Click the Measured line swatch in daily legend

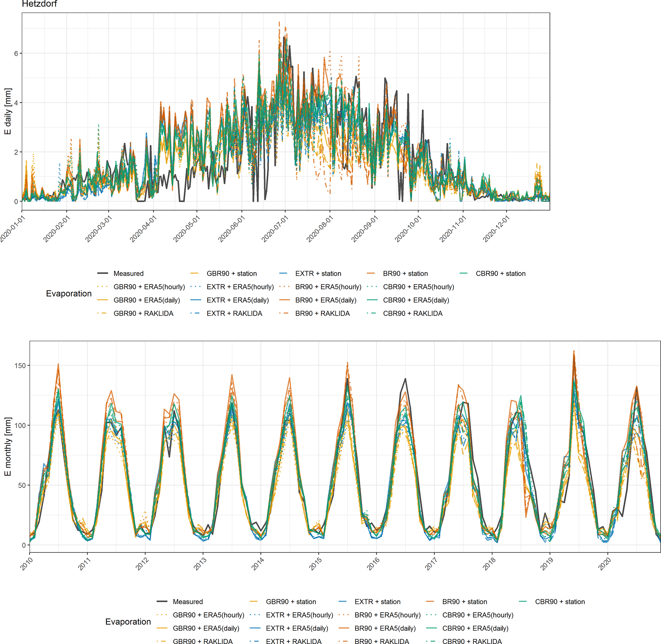coord(102,273)
